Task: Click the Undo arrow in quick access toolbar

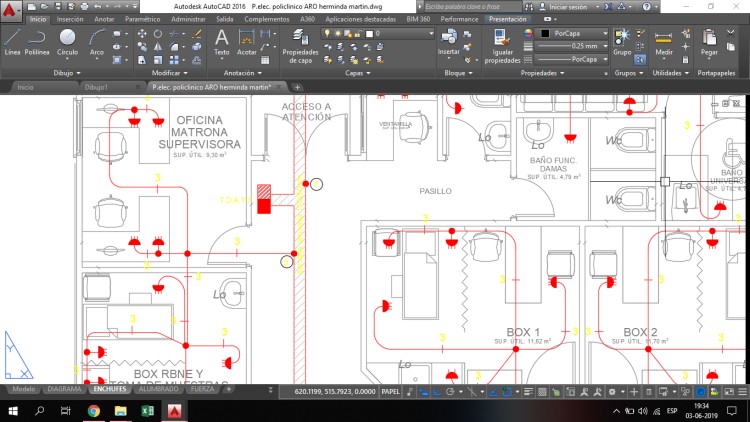Action: [98, 7]
